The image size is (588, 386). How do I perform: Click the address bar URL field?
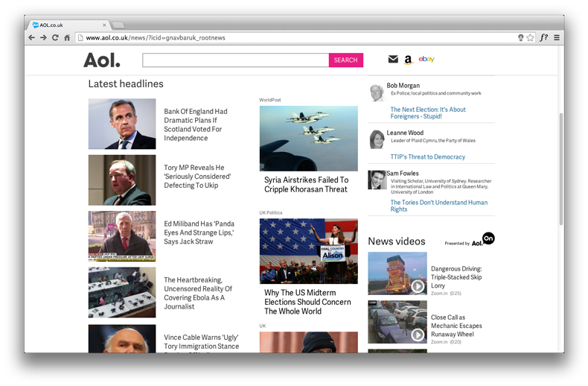pos(298,37)
